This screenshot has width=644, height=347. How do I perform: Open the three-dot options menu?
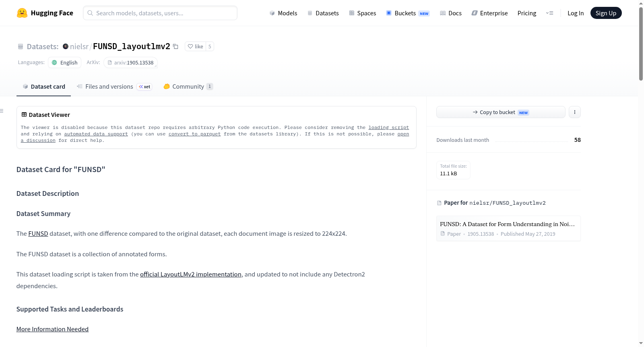[x=575, y=112]
